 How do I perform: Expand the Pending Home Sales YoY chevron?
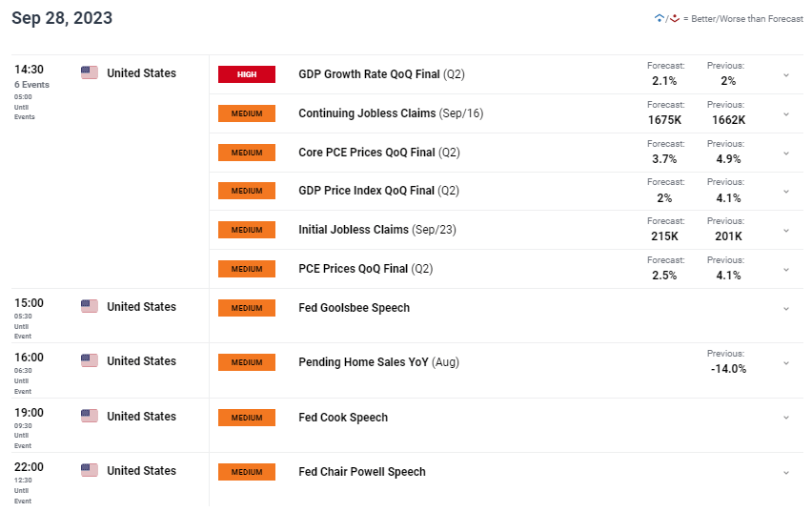(x=786, y=362)
